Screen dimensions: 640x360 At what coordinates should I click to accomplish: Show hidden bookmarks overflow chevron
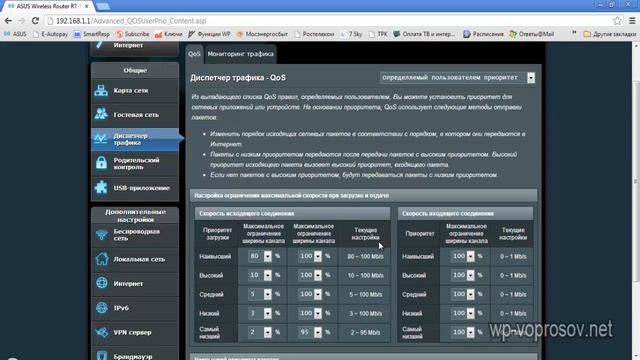(x=574, y=33)
